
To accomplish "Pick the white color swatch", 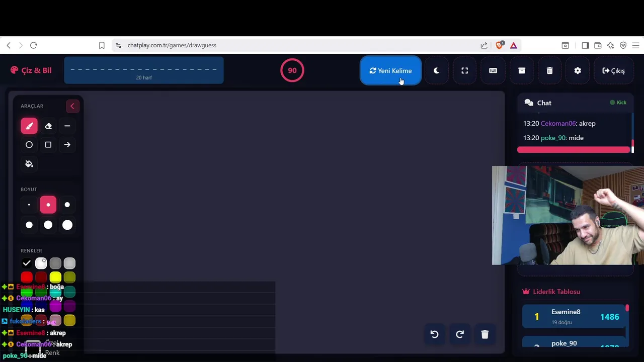I will click(x=41, y=263).
